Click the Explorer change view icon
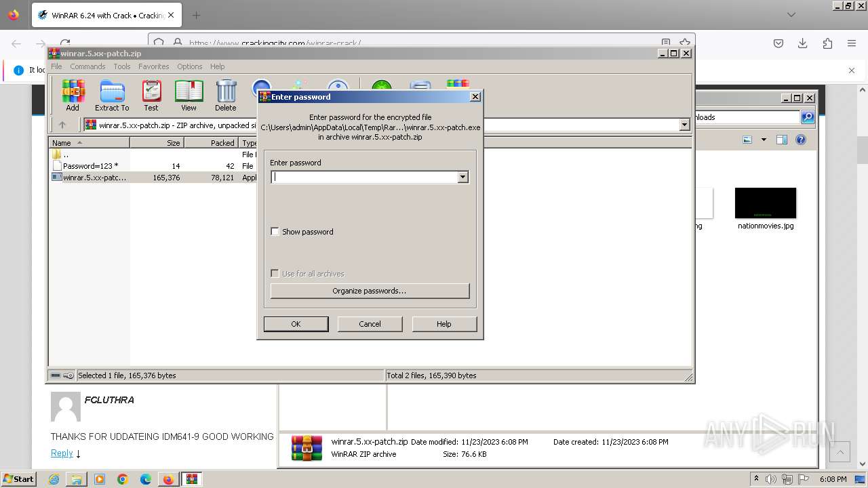868x488 pixels. point(747,140)
